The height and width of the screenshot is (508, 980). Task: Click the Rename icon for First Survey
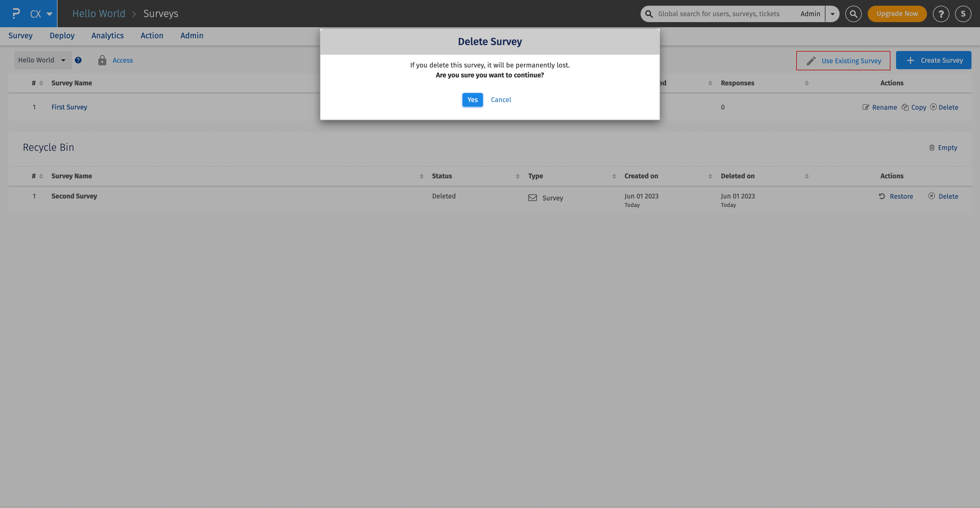[x=866, y=107]
